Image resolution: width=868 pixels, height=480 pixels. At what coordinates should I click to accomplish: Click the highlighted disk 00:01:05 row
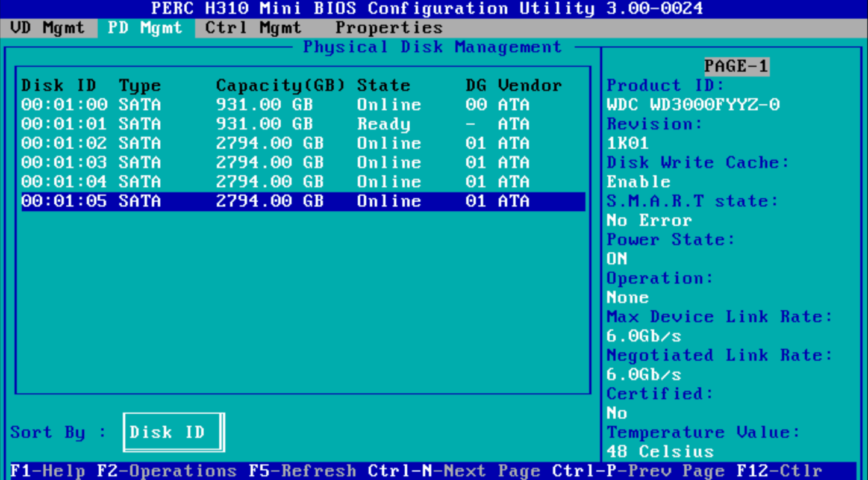[275, 201]
